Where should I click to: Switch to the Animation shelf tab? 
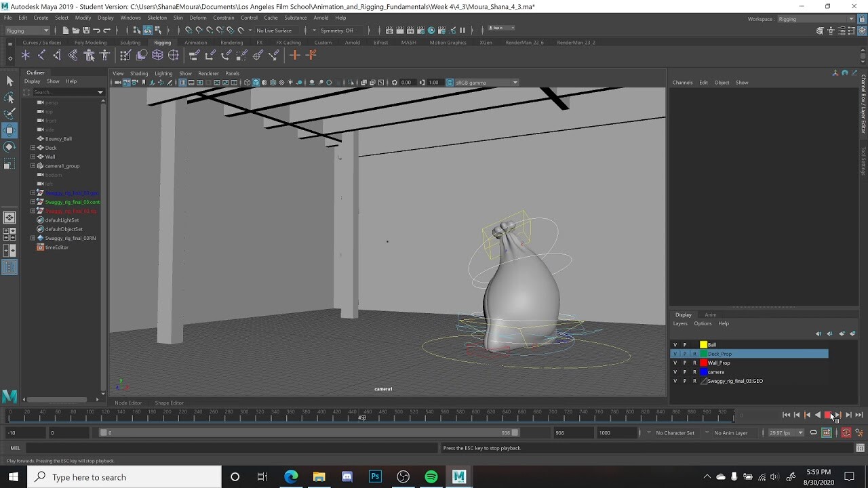[x=196, y=42]
